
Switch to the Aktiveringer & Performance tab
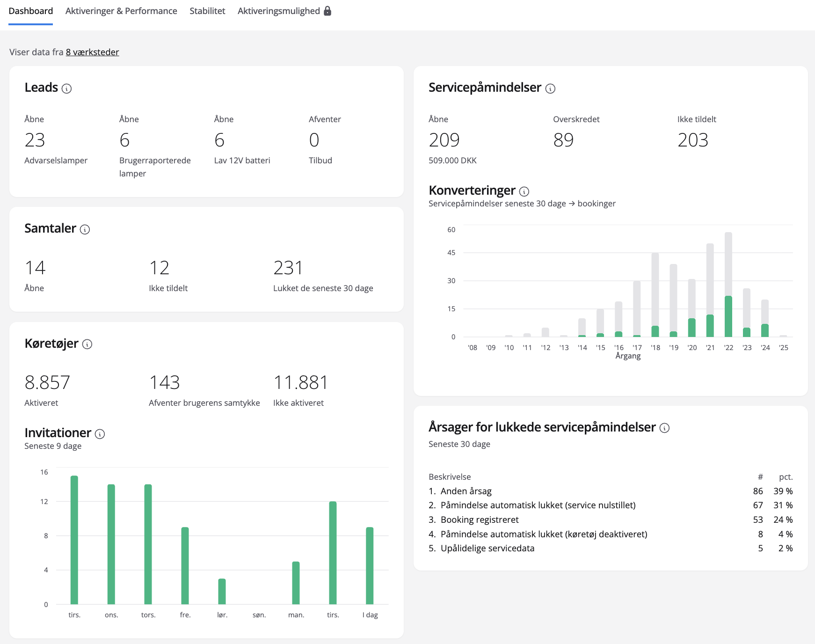121,11
